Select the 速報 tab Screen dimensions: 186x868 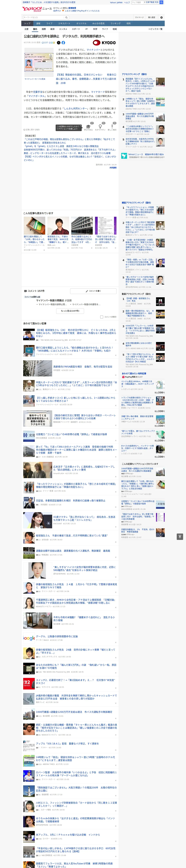point(38,24)
